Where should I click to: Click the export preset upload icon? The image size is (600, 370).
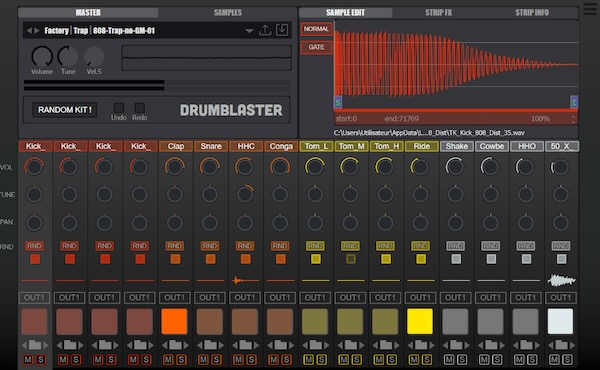point(265,30)
